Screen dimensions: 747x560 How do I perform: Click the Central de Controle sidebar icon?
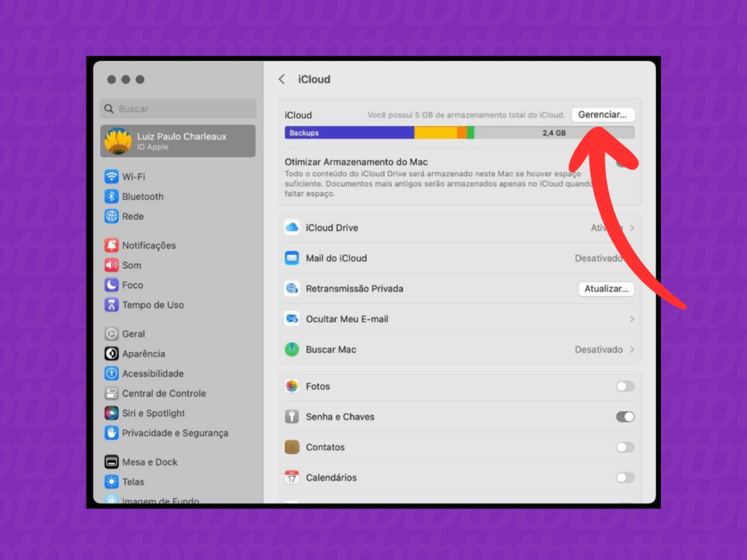pyautogui.click(x=111, y=393)
